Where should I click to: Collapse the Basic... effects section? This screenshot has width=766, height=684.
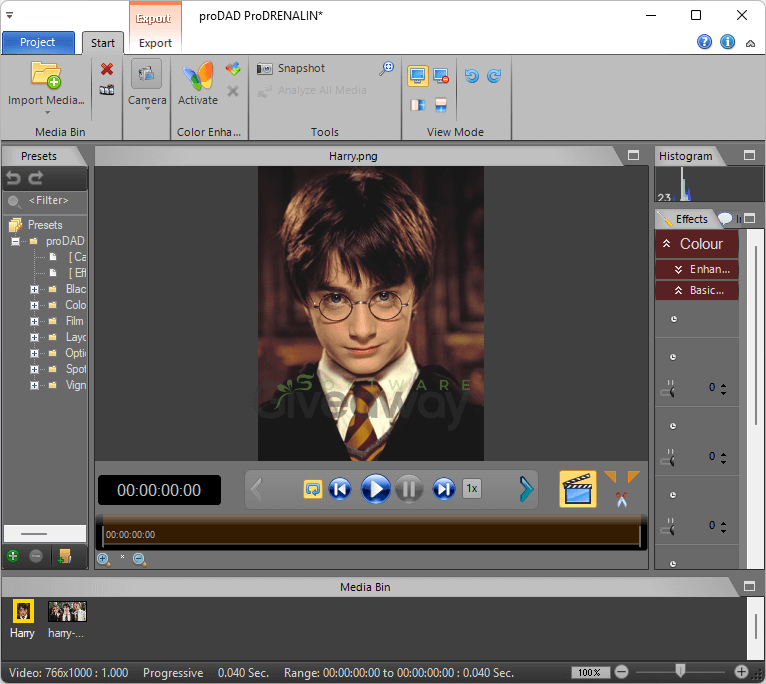pyautogui.click(x=697, y=290)
